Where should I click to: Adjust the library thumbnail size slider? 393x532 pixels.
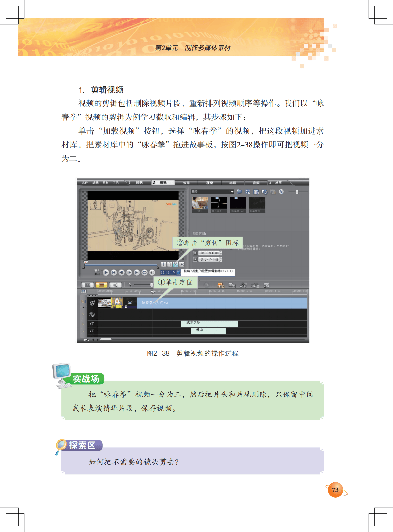(x=297, y=192)
